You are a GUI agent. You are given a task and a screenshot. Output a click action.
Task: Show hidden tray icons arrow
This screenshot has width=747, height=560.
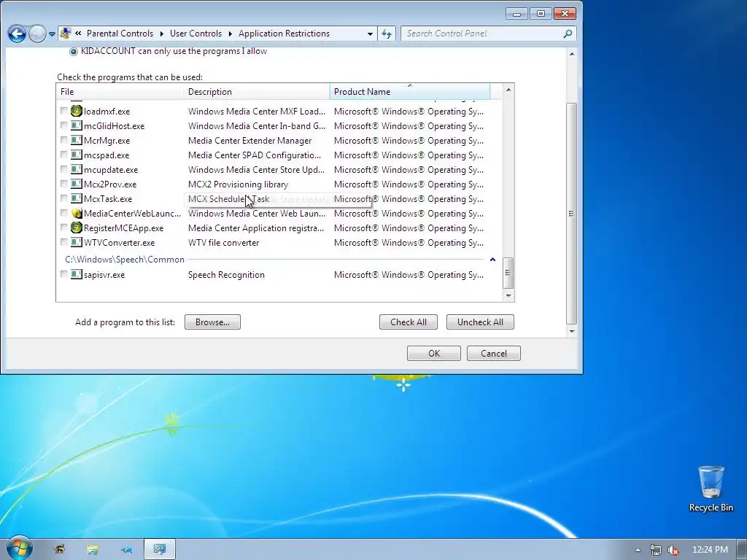coord(638,550)
